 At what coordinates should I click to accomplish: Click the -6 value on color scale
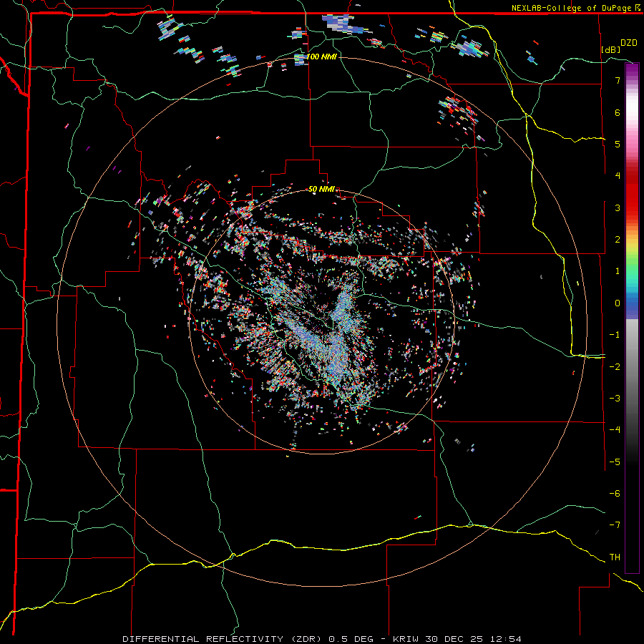coord(615,493)
